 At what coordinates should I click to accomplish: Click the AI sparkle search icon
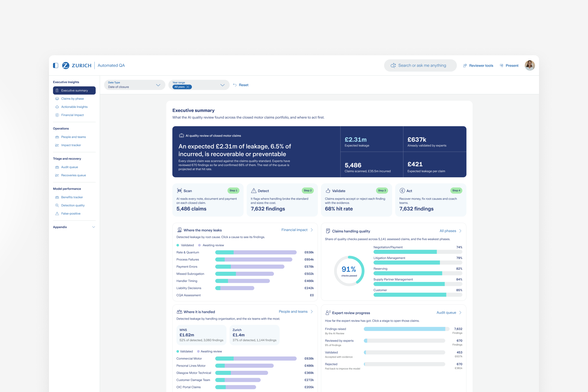(393, 66)
